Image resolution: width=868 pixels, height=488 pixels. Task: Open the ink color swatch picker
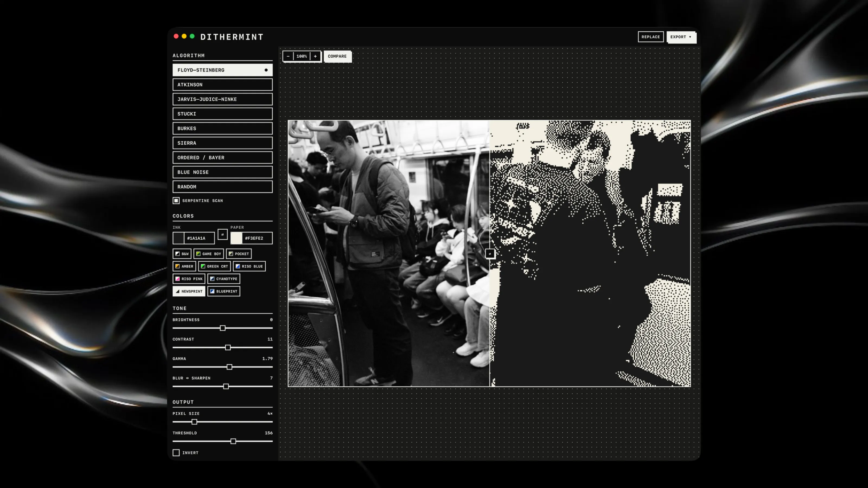[x=178, y=238]
